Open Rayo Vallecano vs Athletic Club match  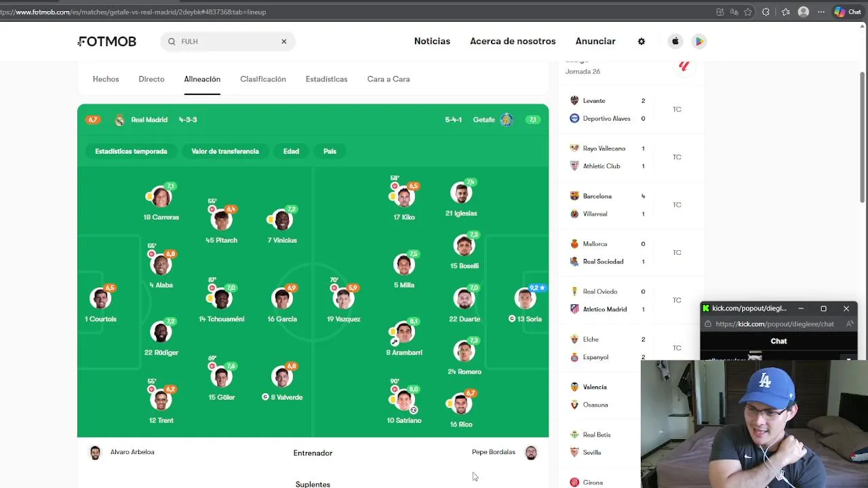[631, 157]
